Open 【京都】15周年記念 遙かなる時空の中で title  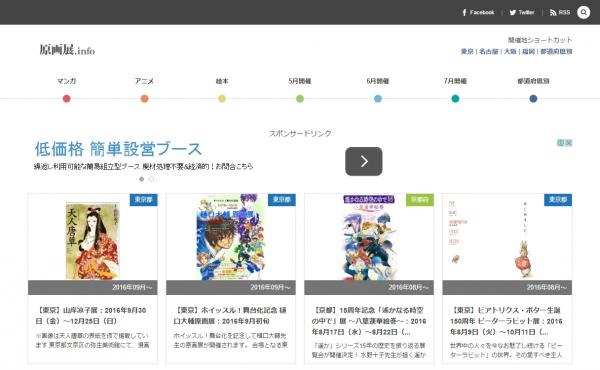(x=369, y=321)
